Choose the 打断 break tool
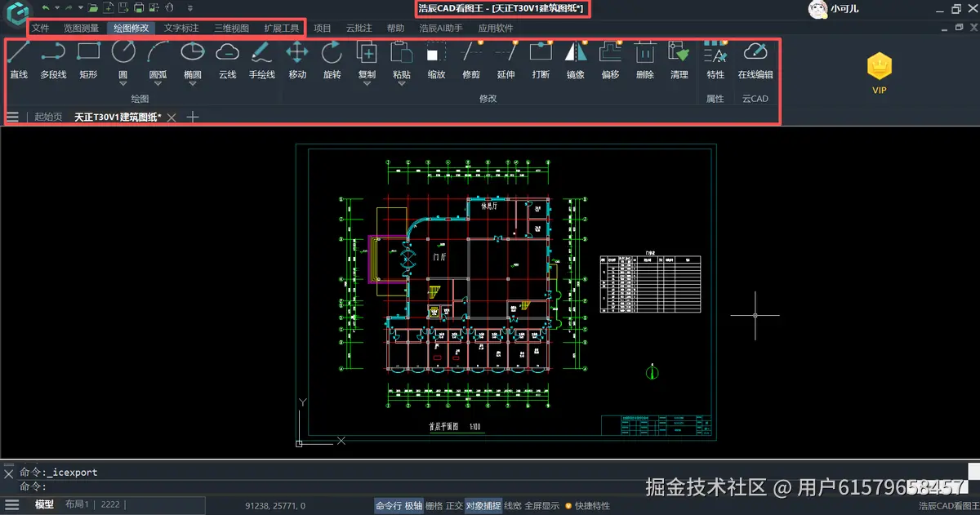 coord(541,60)
